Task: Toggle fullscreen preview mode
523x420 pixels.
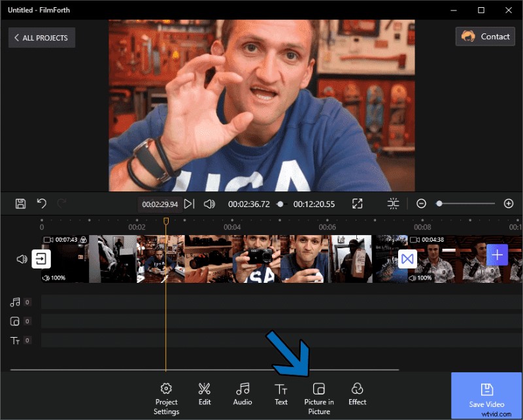Action: pos(358,204)
